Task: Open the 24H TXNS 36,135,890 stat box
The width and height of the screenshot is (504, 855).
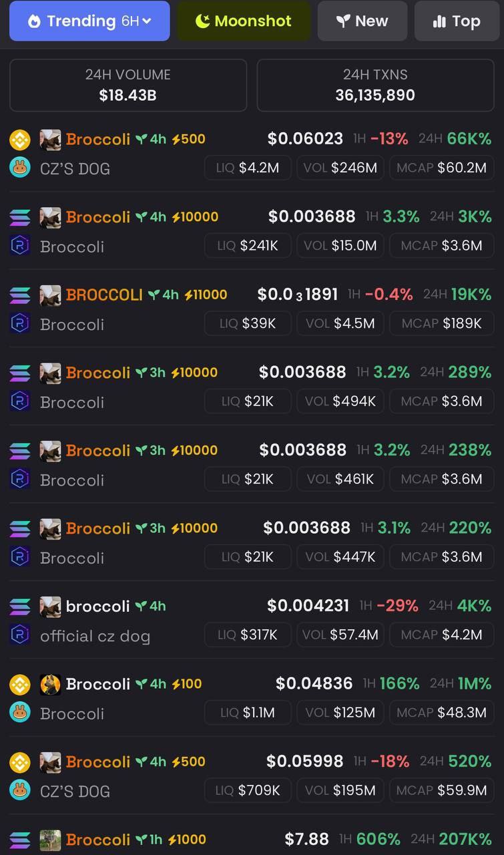Action: (375, 85)
